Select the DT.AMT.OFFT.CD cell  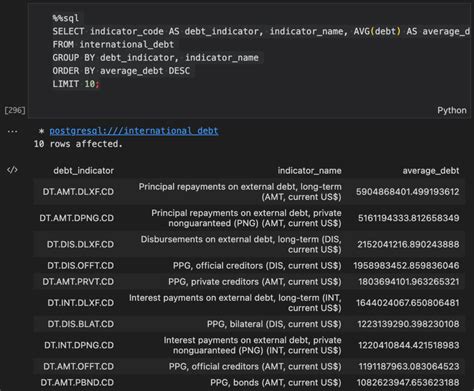tap(79, 366)
